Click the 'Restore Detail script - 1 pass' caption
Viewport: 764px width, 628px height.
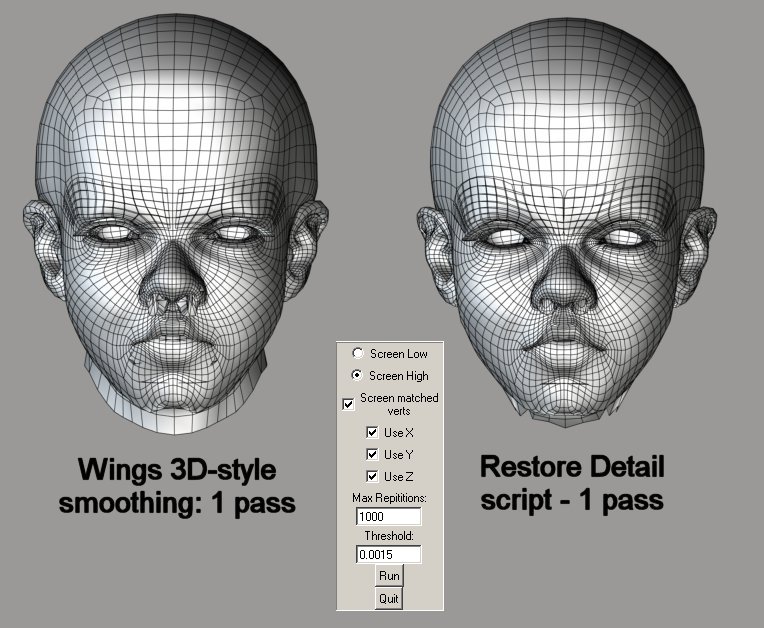click(572, 483)
